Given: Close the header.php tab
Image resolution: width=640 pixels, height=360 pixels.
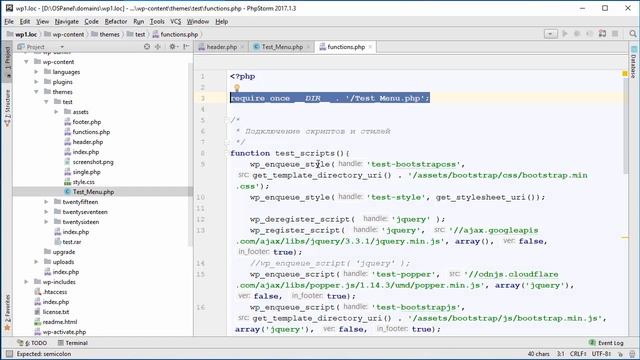Looking at the screenshot, I should [242, 47].
